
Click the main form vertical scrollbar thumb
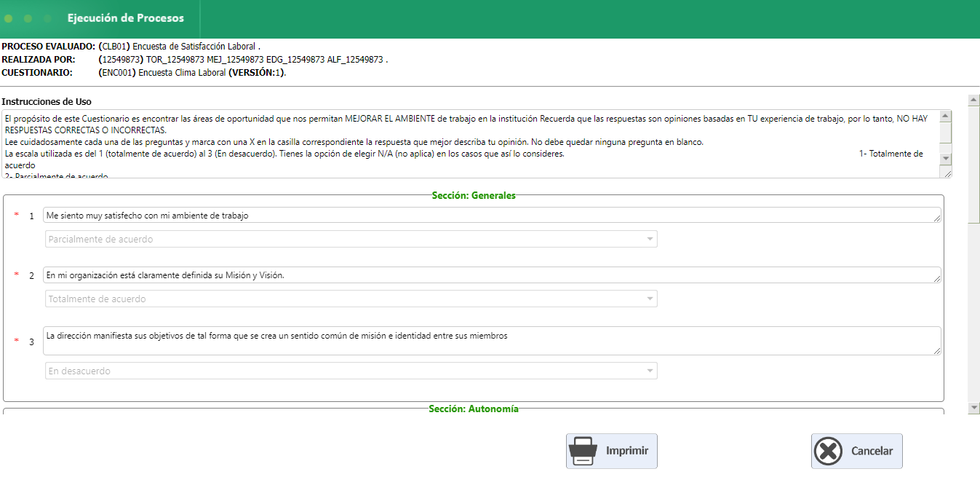973,164
